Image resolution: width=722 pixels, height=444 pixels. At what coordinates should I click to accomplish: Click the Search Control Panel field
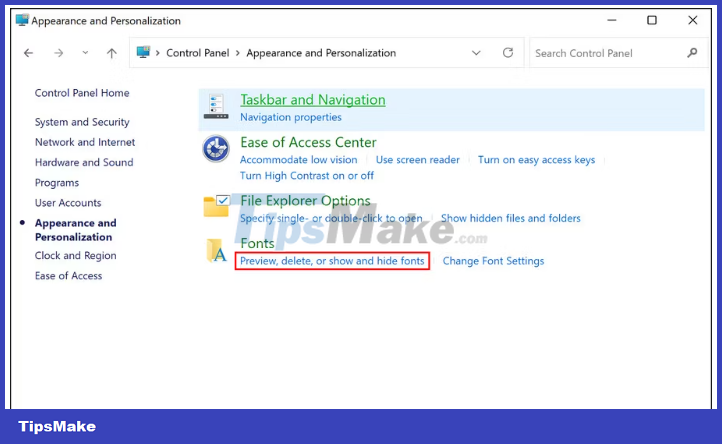618,53
